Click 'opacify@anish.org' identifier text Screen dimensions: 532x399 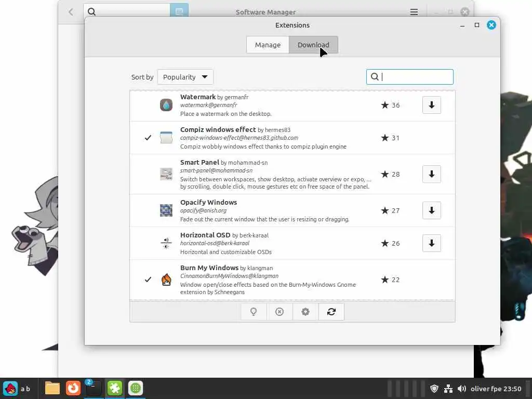[203, 210]
